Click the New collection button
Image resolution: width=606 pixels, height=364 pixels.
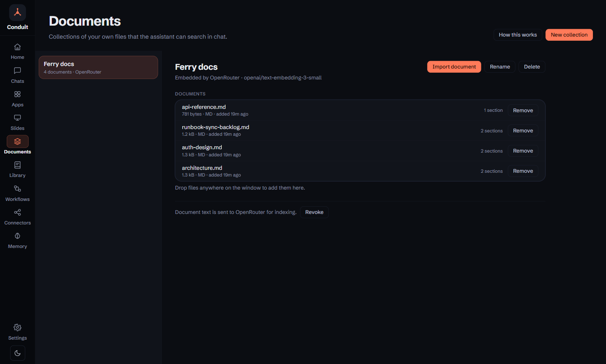pyautogui.click(x=569, y=35)
